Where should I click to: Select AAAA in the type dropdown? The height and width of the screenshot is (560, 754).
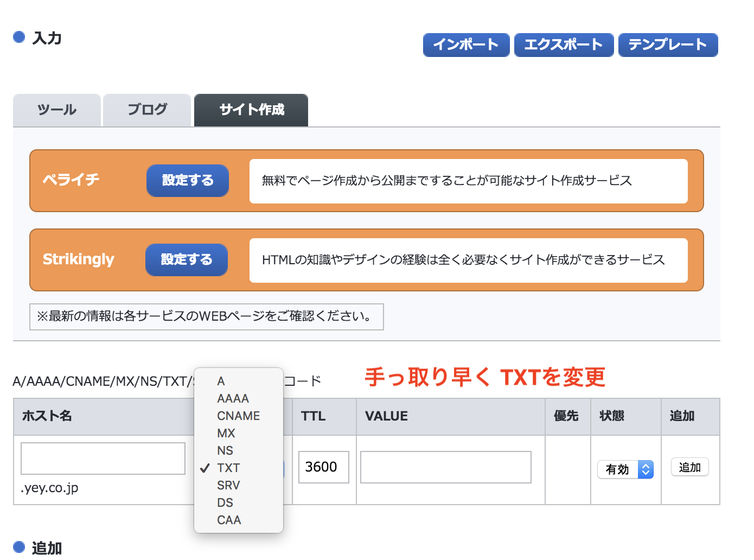tap(233, 398)
